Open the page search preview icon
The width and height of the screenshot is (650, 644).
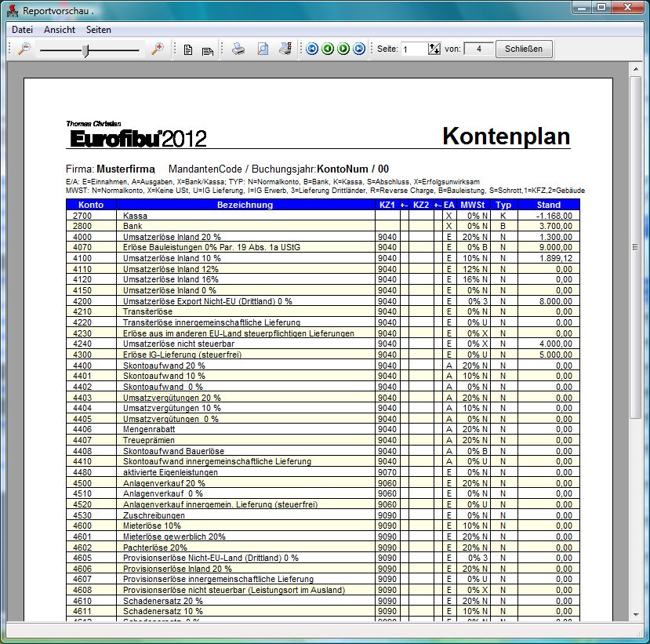pyautogui.click(x=263, y=49)
